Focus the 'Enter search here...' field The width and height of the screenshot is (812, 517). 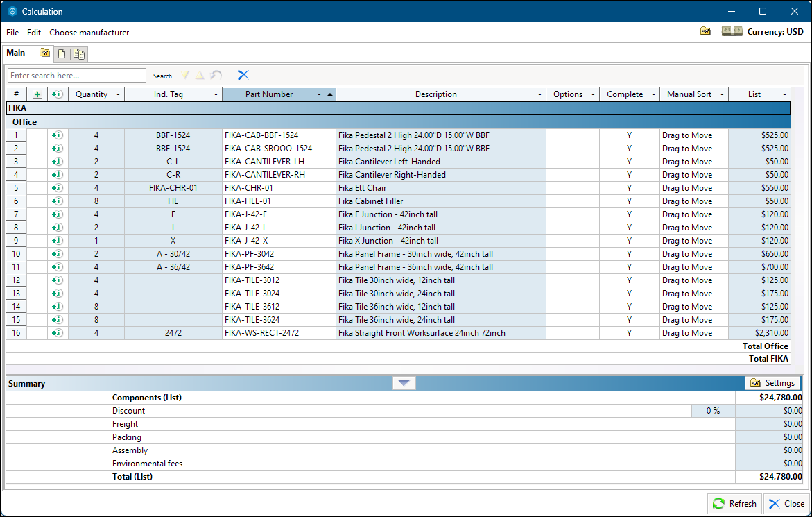pos(77,75)
